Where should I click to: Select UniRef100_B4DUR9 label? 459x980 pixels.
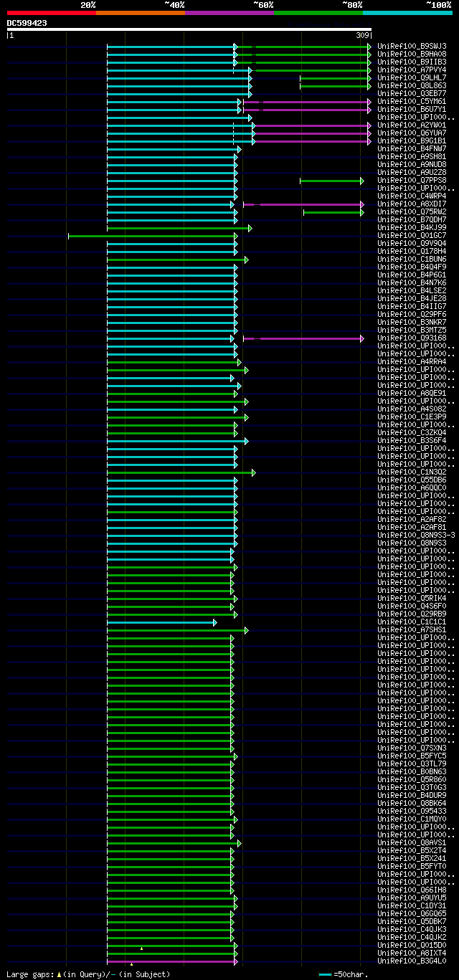(412, 795)
